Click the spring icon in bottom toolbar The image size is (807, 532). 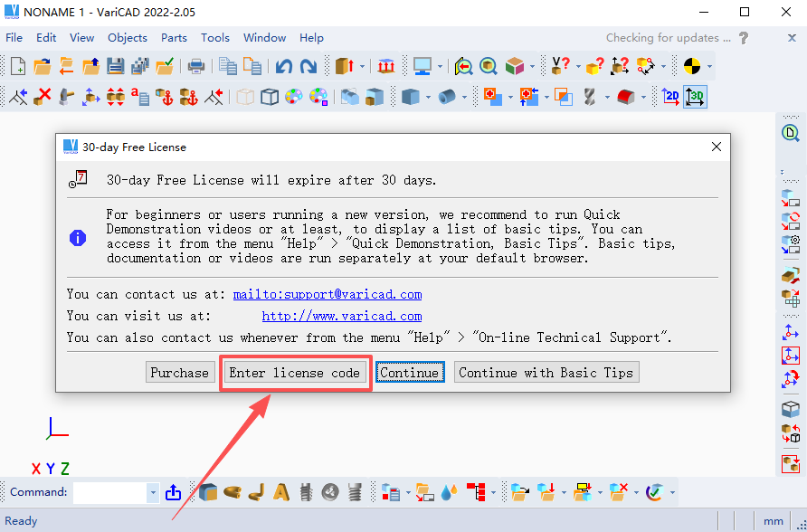(x=354, y=492)
